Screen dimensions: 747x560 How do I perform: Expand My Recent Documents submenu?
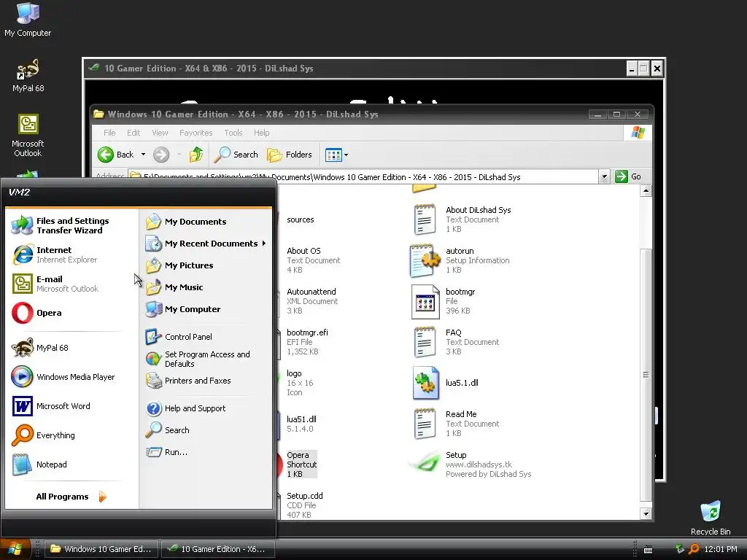tap(206, 244)
